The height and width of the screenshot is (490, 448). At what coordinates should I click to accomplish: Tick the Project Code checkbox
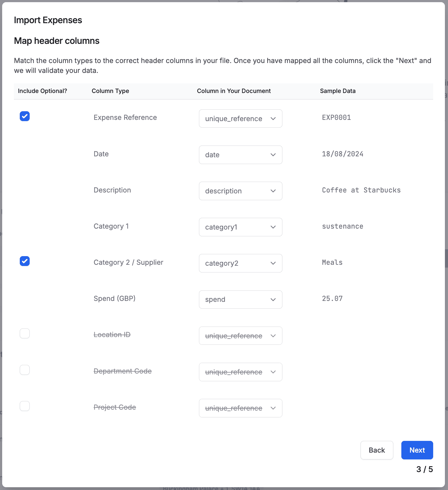[x=25, y=406]
